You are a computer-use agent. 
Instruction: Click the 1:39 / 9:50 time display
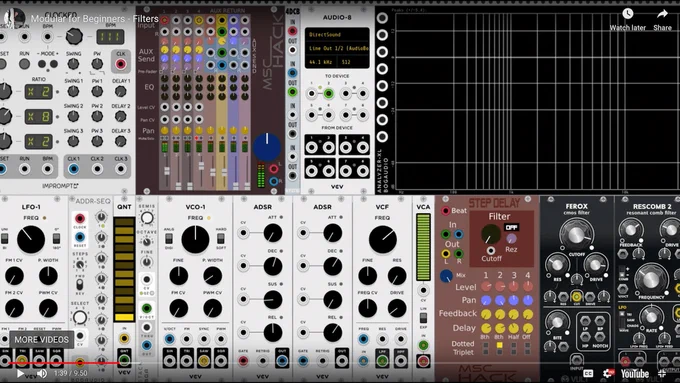(71, 373)
